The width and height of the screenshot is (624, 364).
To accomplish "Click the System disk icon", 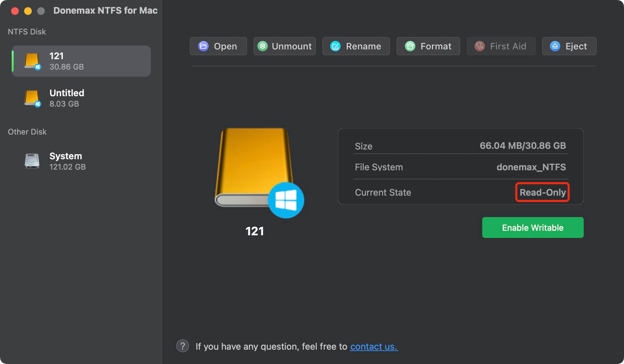I will point(32,161).
